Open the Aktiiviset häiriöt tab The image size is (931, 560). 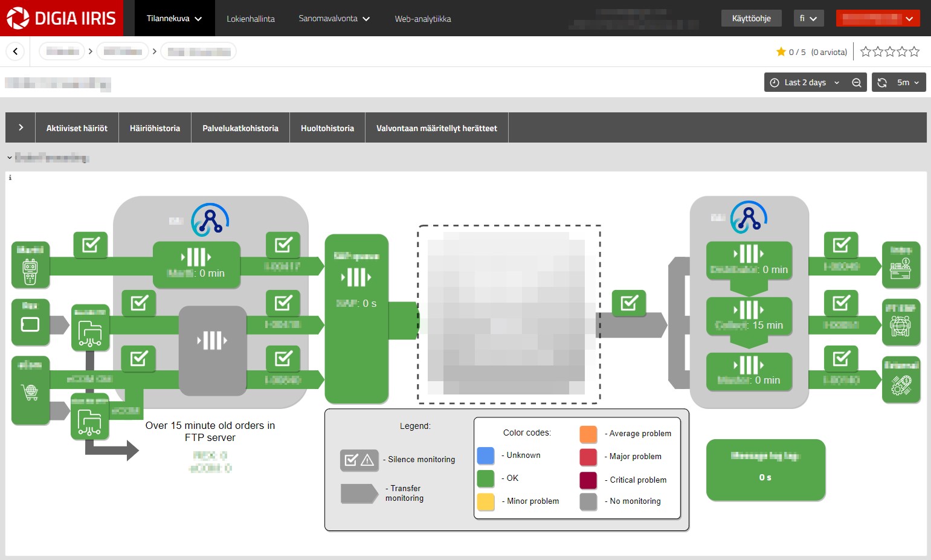click(x=77, y=127)
